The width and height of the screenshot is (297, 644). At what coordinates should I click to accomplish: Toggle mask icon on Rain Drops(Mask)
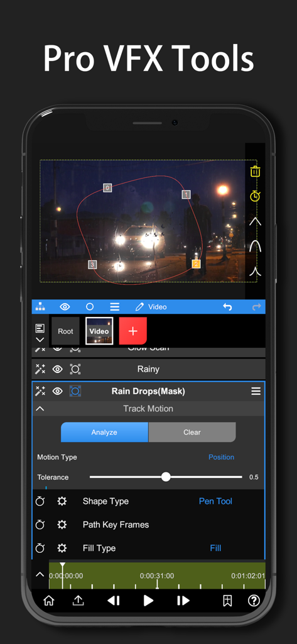75,391
